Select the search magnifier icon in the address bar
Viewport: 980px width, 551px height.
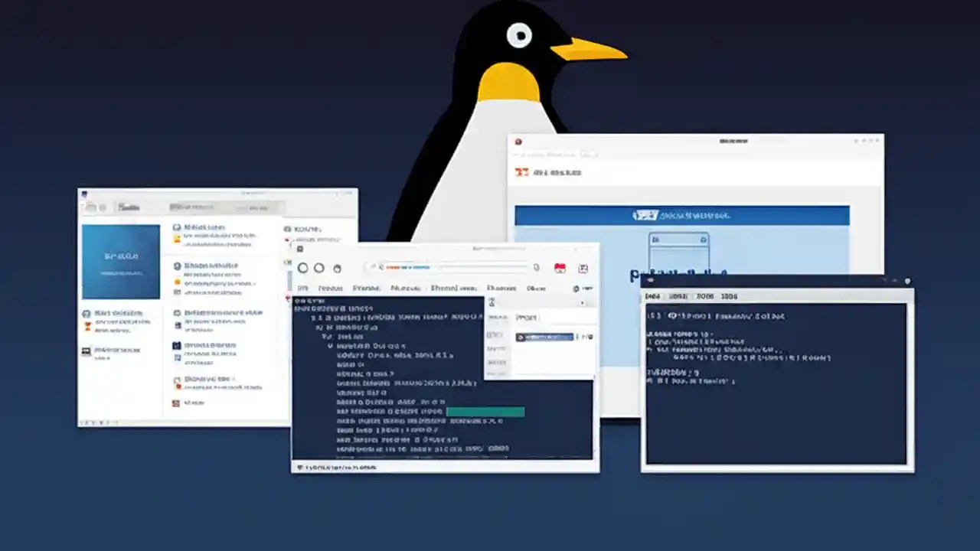point(381,267)
